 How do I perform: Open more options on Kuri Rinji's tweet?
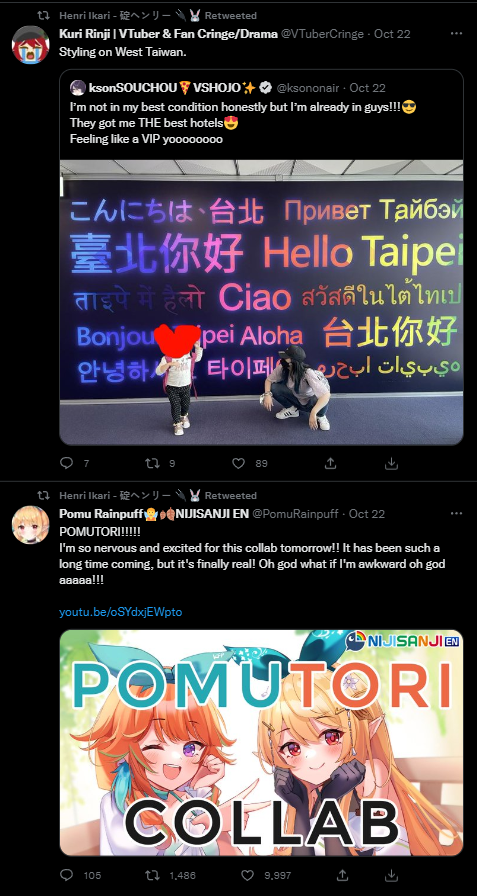click(x=456, y=34)
